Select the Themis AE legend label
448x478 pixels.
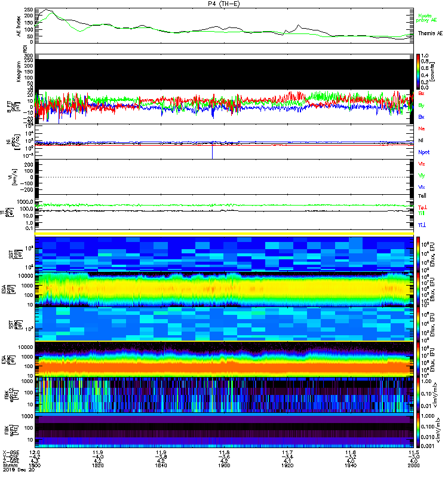pyautogui.click(x=430, y=33)
